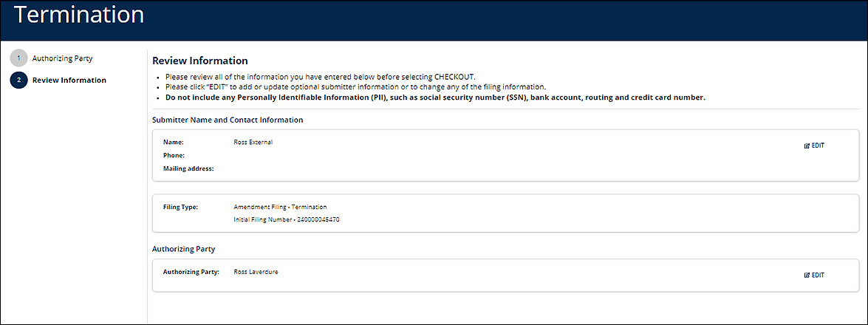Click the step 2 circle icon
Image resolution: width=868 pixels, height=325 pixels.
click(x=19, y=81)
